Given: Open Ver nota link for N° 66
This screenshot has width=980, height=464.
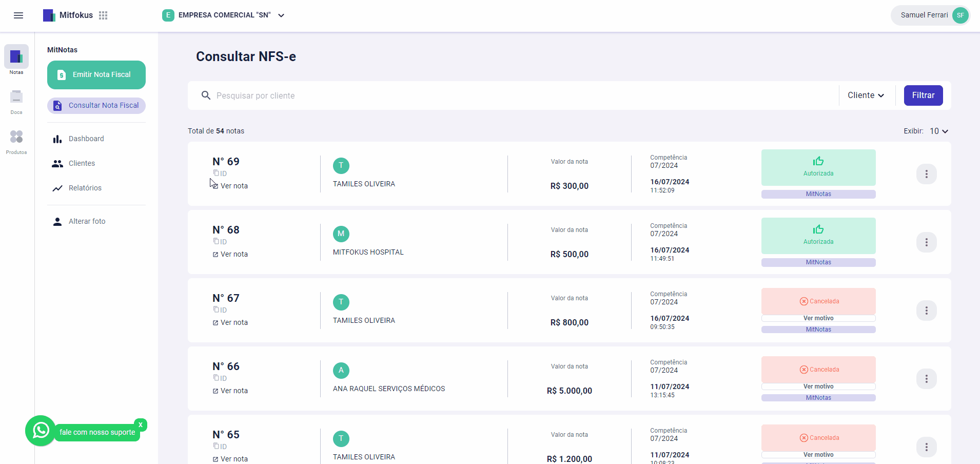Looking at the screenshot, I should (230, 391).
